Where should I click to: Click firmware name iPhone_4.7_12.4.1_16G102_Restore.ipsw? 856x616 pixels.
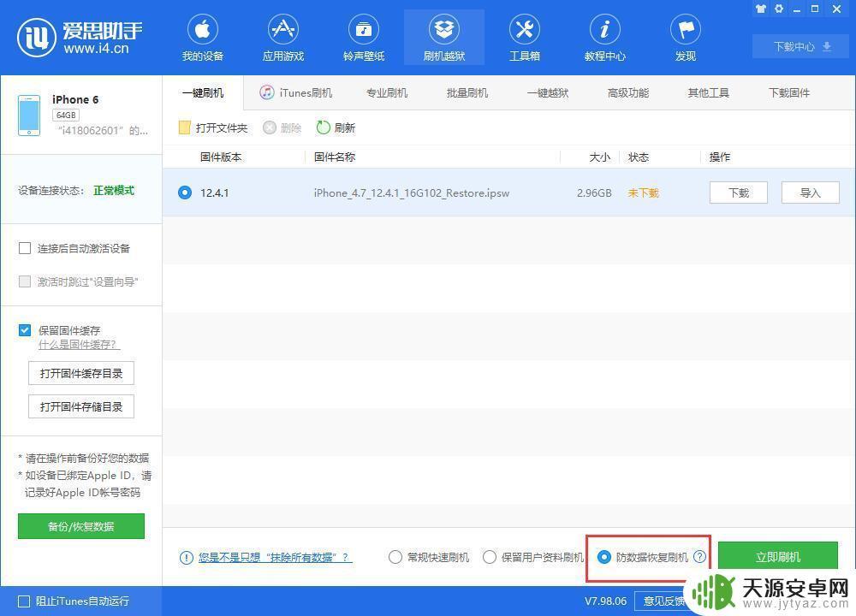click(412, 192)
